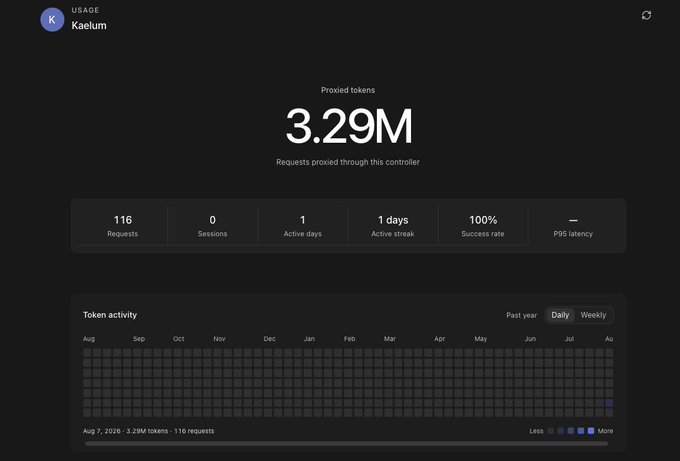Screen dimensions: 680x461
Task: Click the "100%" Success rate stat
Action: pos(483,220)
